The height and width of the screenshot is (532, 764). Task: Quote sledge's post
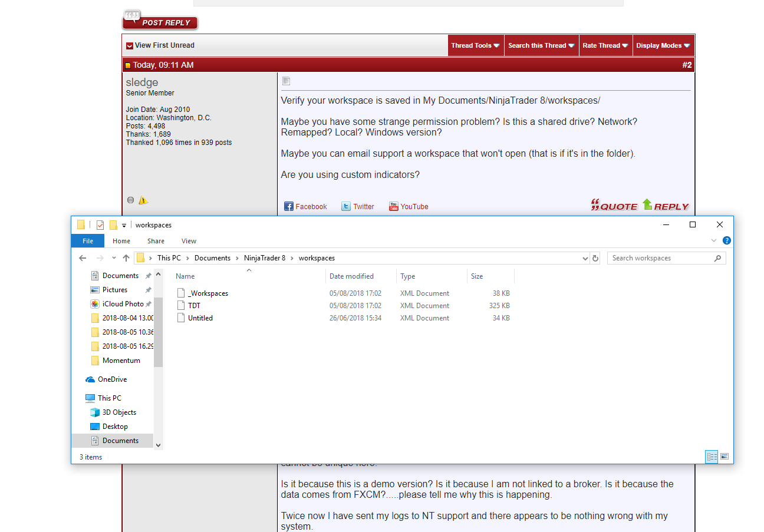(614, 205)
